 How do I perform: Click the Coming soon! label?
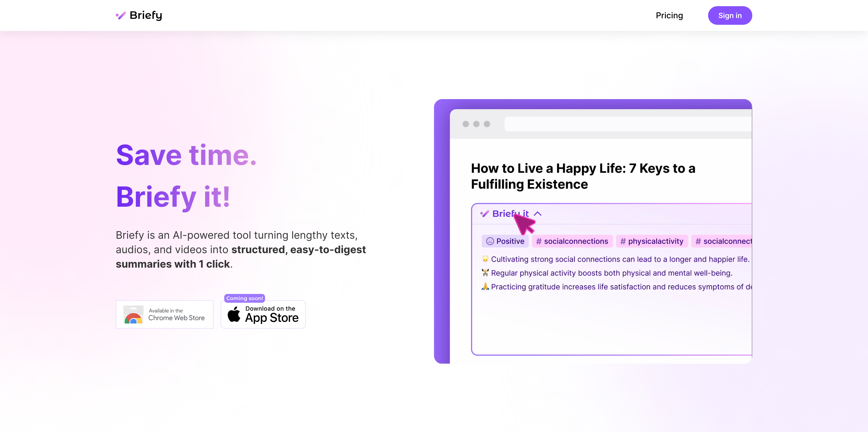244,298
